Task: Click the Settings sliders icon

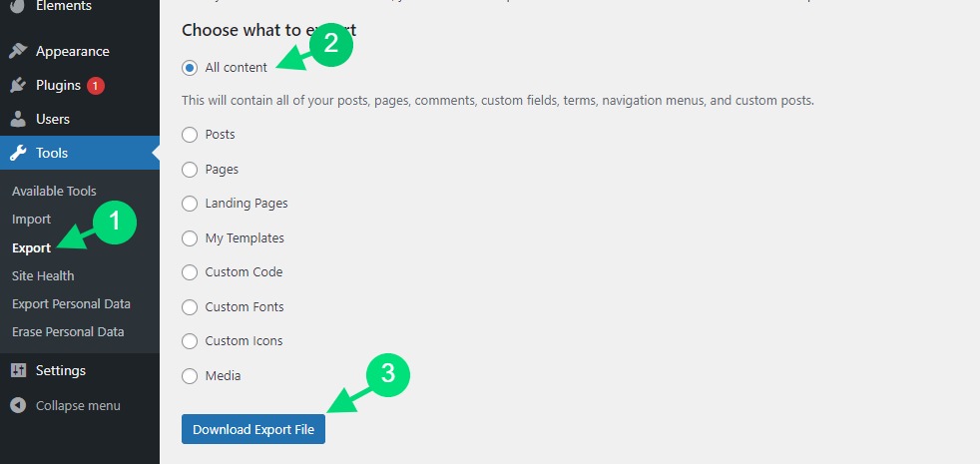Action: pos(18,371)
